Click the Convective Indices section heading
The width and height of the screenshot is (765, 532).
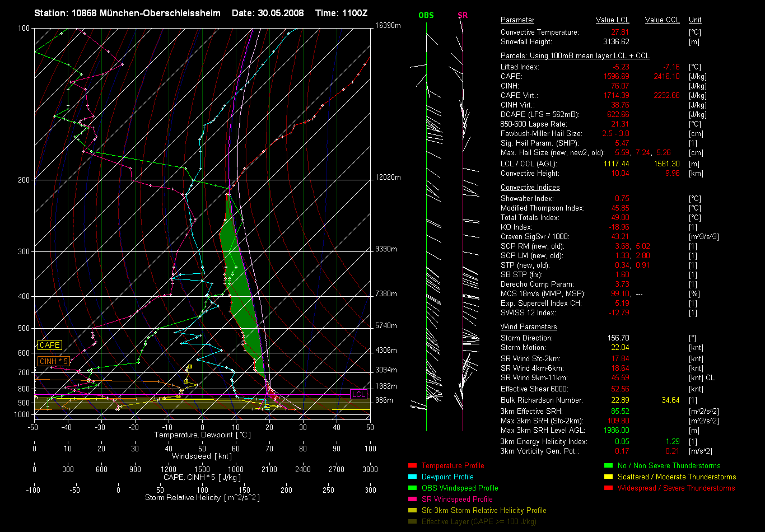[x=530, y=188]
